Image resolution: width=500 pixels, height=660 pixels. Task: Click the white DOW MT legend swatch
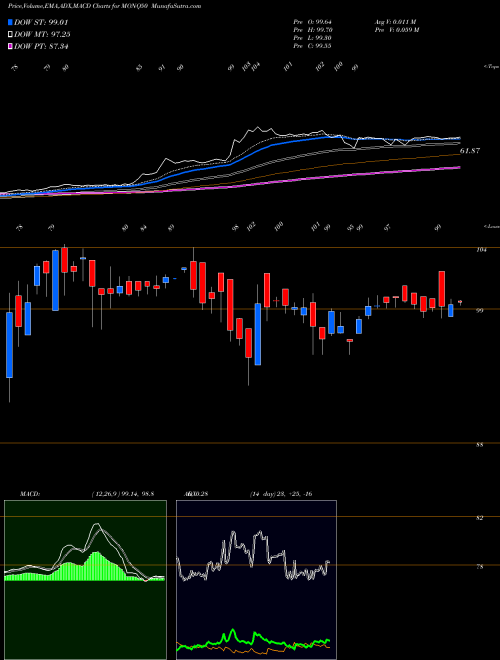[11, 35]
